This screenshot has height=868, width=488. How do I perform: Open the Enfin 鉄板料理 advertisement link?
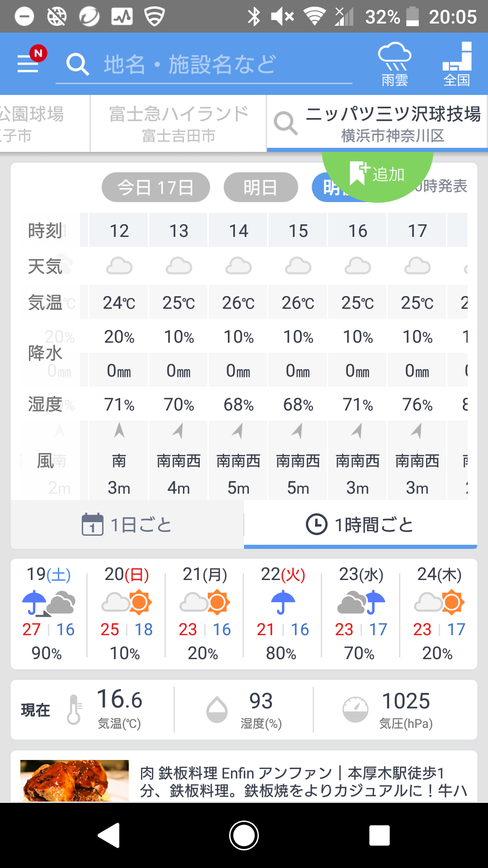tap(303, 781)
